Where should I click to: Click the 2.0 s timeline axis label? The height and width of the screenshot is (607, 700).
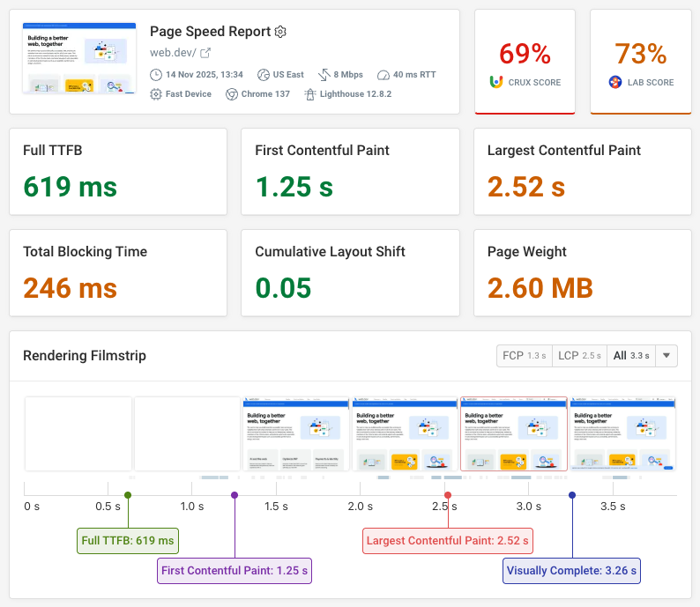tap(361, 507)
